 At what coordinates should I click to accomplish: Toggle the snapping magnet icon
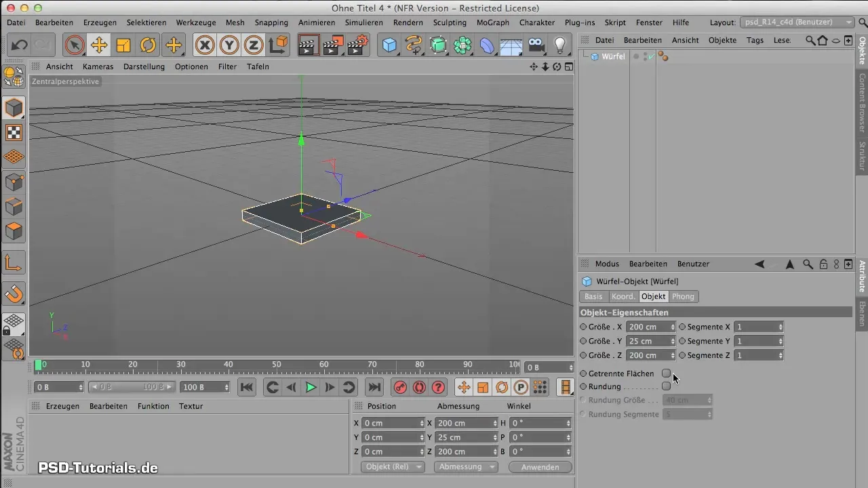(x=14, y=293)
